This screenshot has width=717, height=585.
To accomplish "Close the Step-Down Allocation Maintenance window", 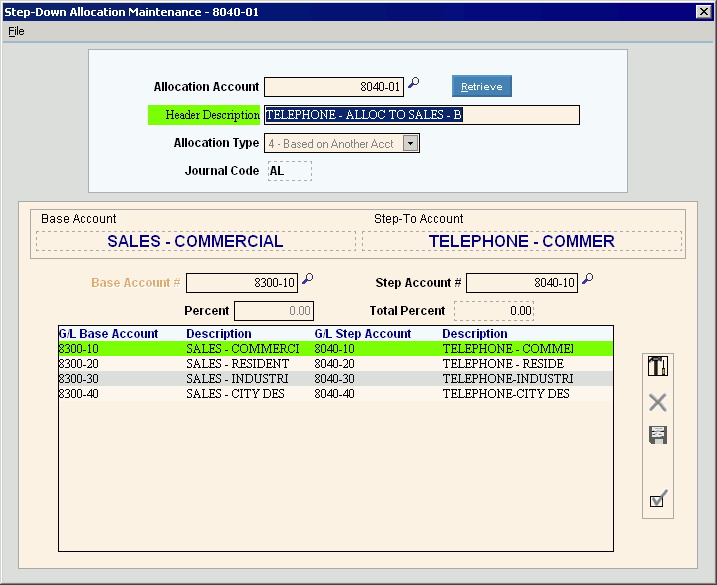I will pos(703,11).
